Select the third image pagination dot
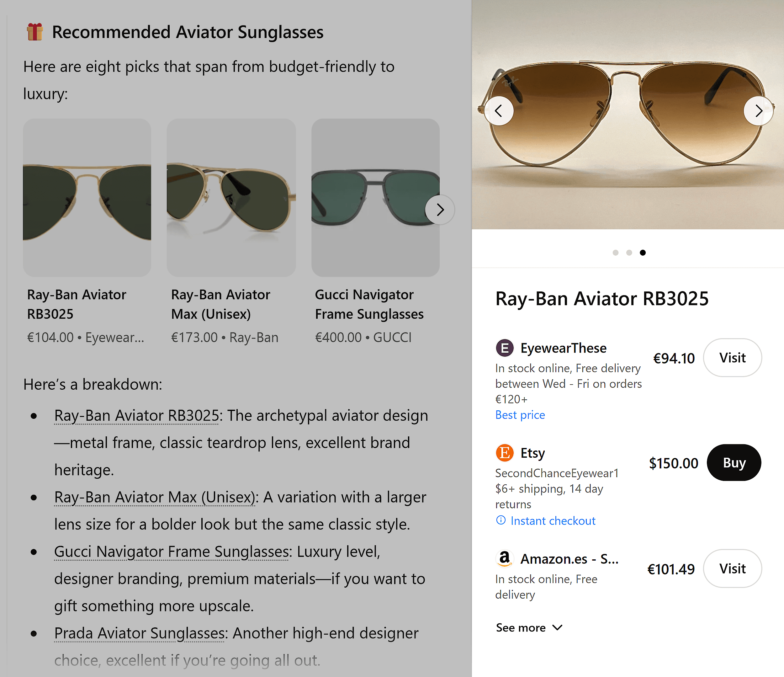This screenshot has height=677, width=784. pyautogui.click(x=643, y=253)
